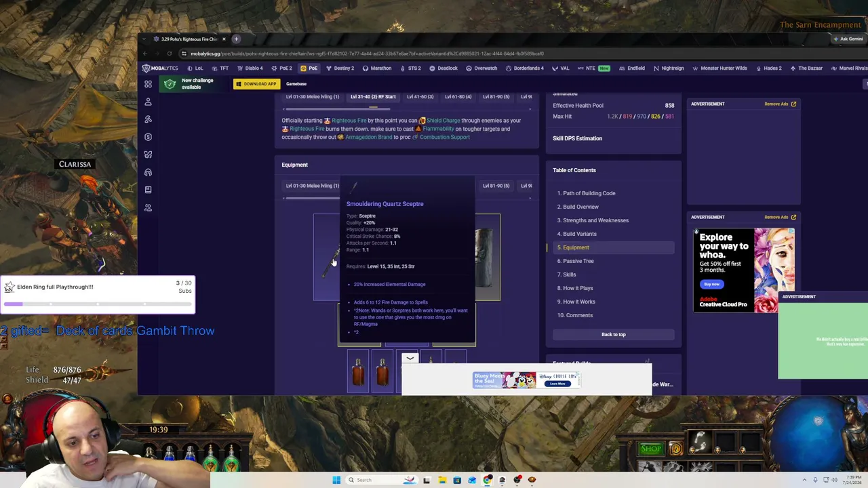Select the top Lvl 41-60 (3) tab
Viewport: 868px width, 488px height.
420,97
